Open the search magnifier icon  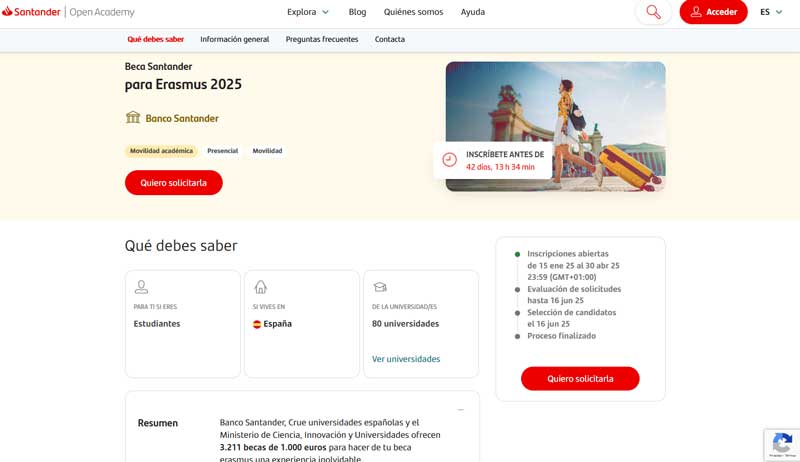tap(653, 12)
